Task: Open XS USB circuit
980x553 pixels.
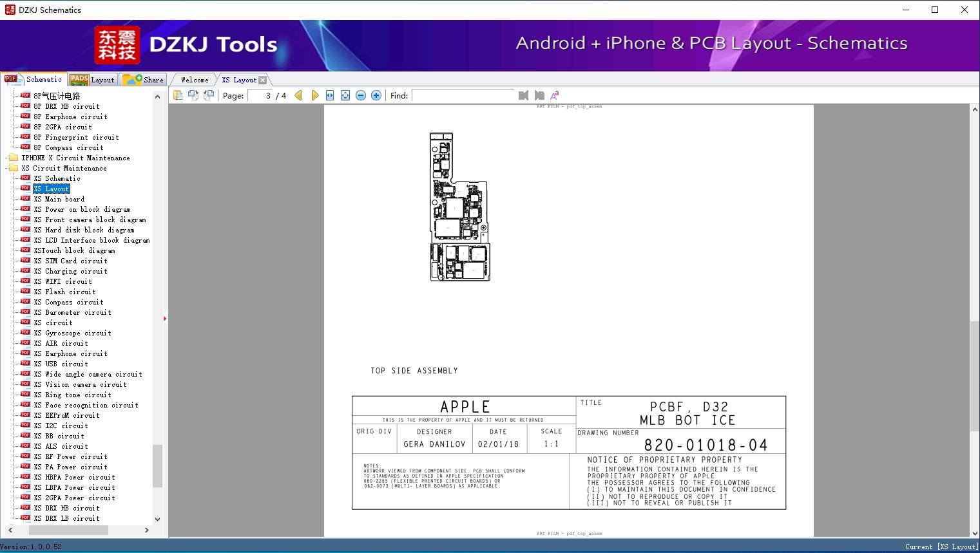Action: [x=61, y=364]
